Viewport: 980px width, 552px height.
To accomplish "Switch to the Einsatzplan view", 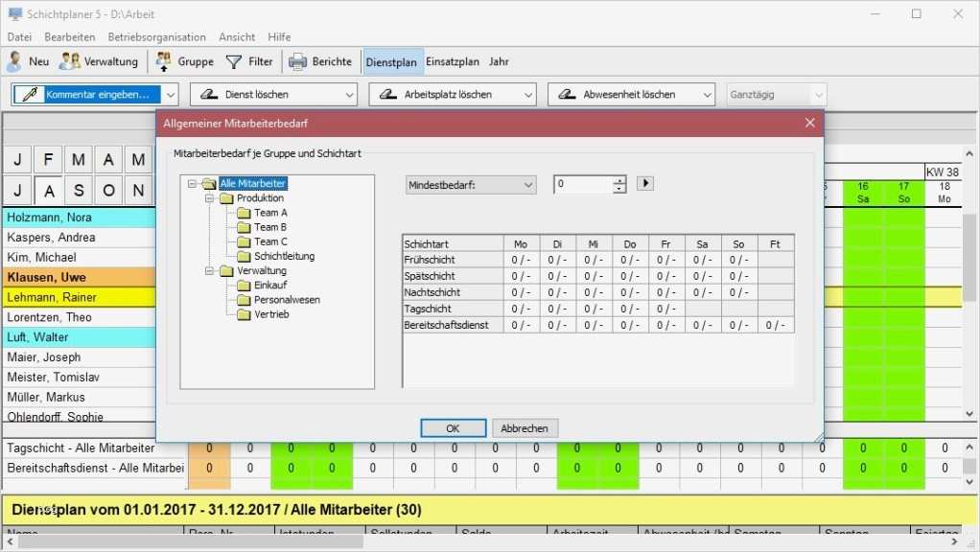I will pyautogui.click(x=453, y=62).
